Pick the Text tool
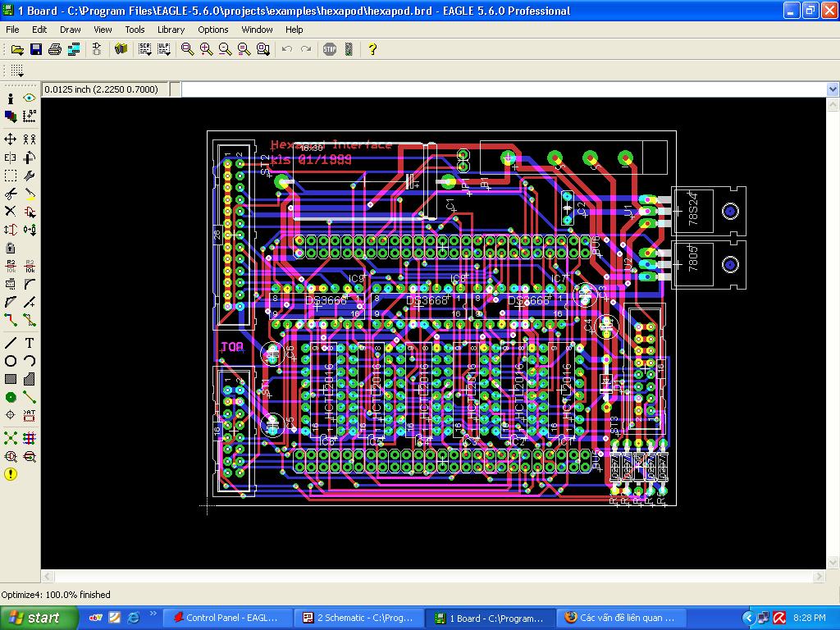This screenshot has width=840, height=630. point(30,343)
